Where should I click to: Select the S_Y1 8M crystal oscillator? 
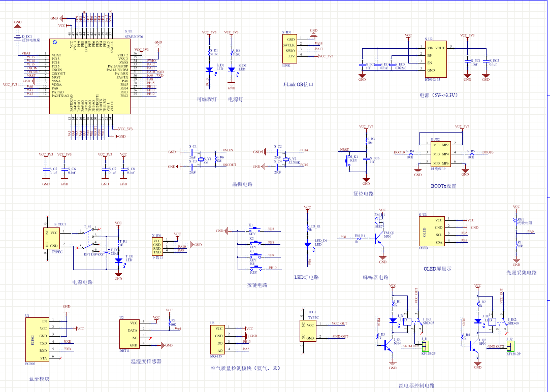[x=200, y=160]
